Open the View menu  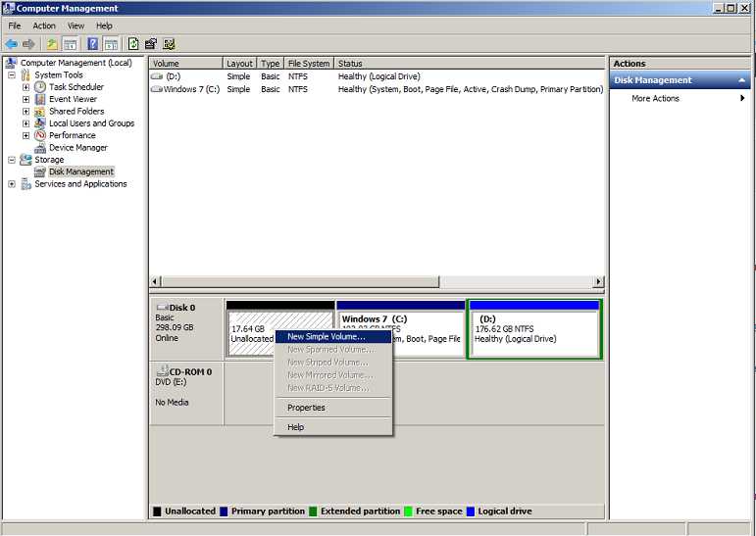[x=76, y=25]
